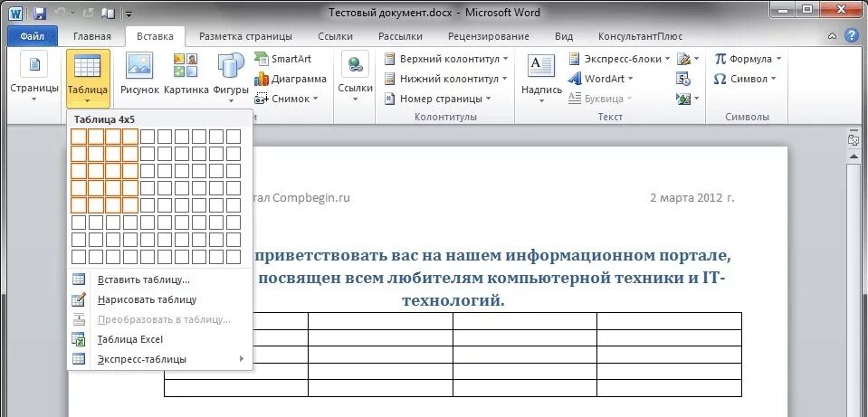This screenshot has width=868, height=417.
Task: Open the Нижний колонтитул dropdown
Action: coord(445,79)
